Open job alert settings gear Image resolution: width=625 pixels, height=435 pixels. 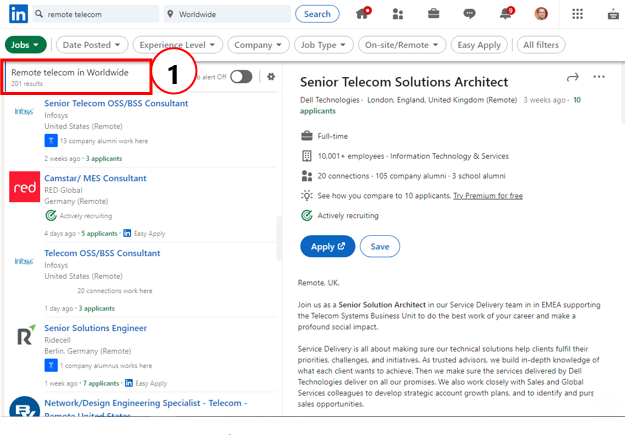click(x=271, y=77)
